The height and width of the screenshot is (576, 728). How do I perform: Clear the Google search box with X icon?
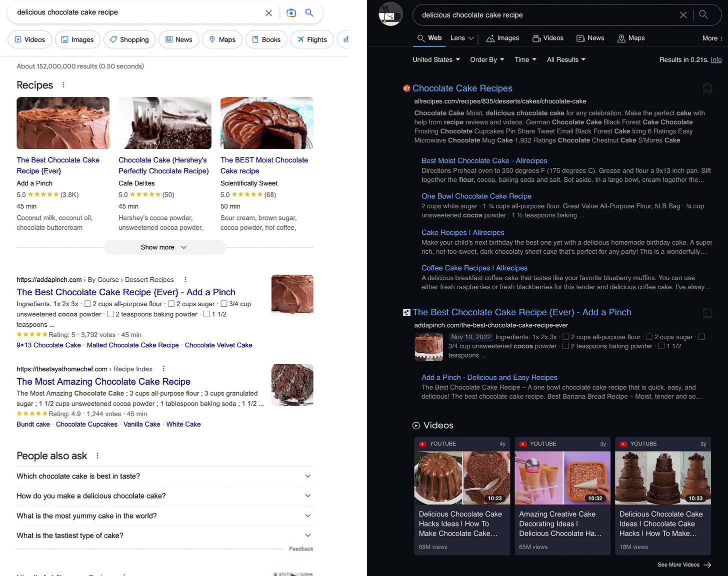[x=268, y=13]
